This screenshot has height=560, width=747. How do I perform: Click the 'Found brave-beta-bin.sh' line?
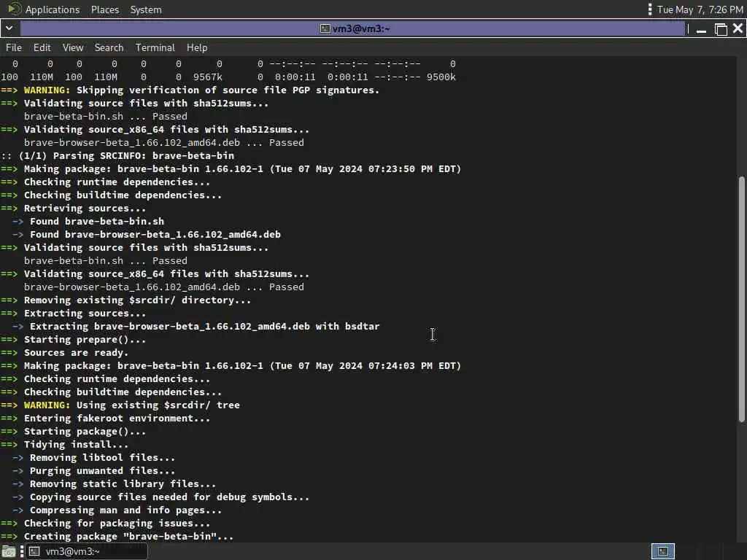[88, 222]
